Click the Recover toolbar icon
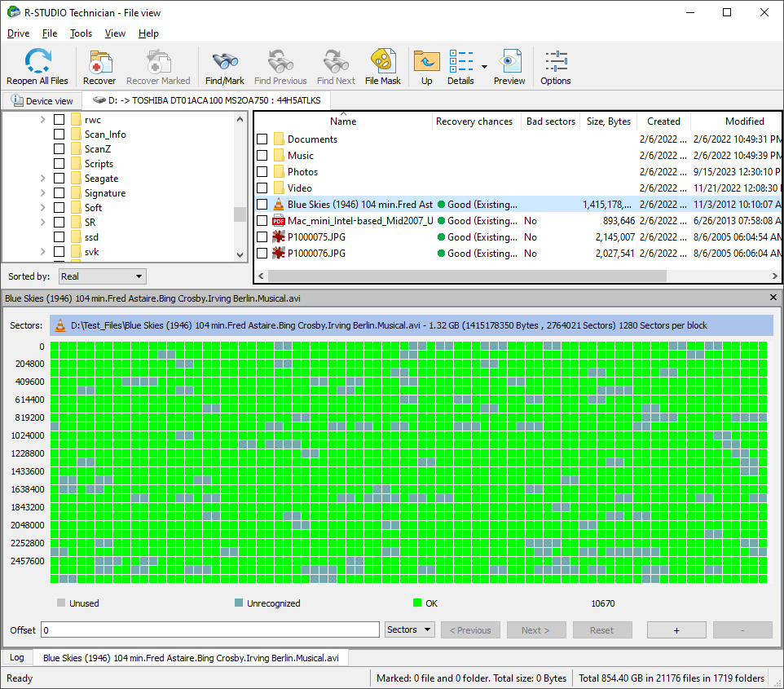784x689 pixels. (x=99, y=61)
